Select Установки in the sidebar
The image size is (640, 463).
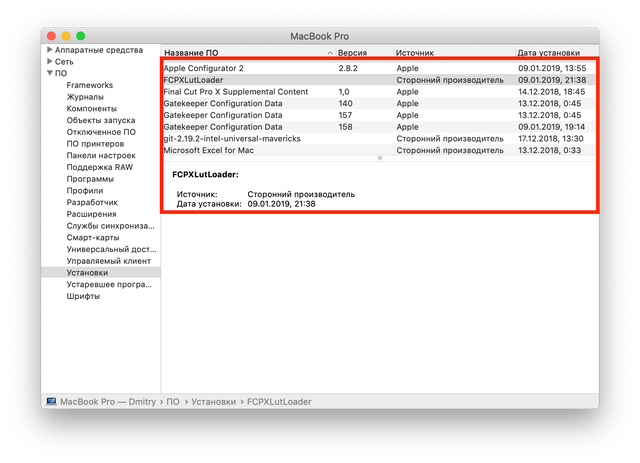pos(101,273)
